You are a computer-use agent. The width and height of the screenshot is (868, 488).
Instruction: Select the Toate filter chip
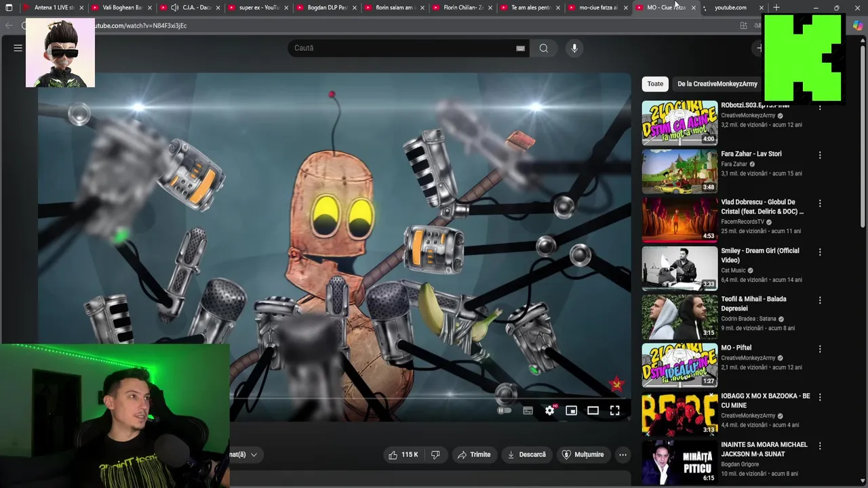(655, 84)
